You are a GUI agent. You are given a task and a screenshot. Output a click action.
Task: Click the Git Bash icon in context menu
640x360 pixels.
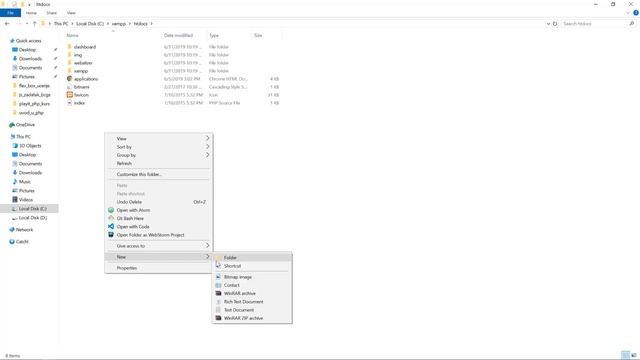point(111,218)
